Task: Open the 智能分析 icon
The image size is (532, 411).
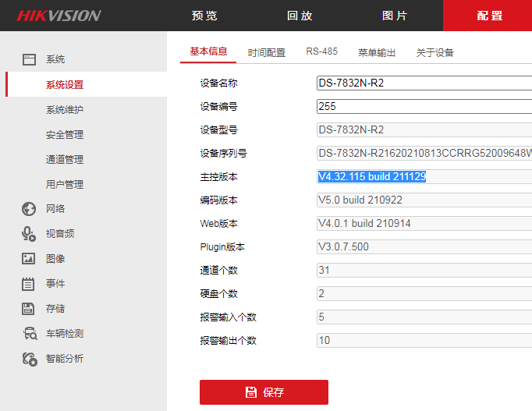Action: [30, 359]
